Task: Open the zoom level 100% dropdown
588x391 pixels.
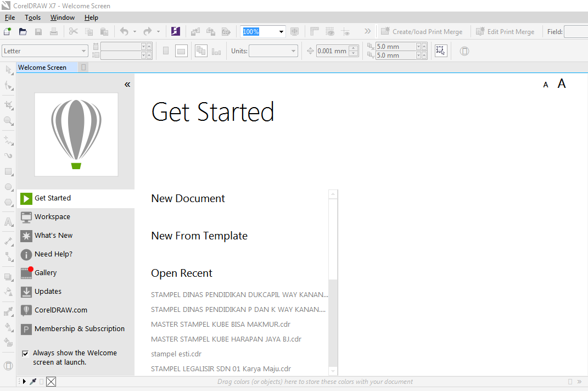Action: tap(281, 32)
